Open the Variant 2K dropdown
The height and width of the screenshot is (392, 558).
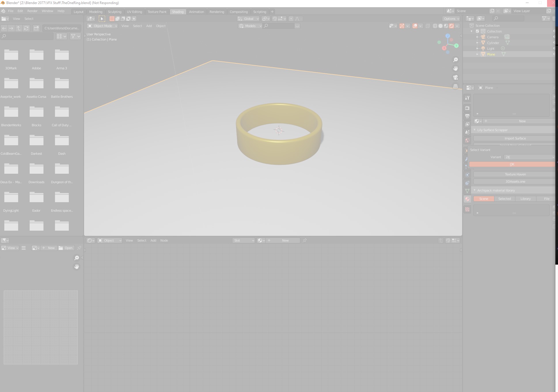[x=529, y=157]
